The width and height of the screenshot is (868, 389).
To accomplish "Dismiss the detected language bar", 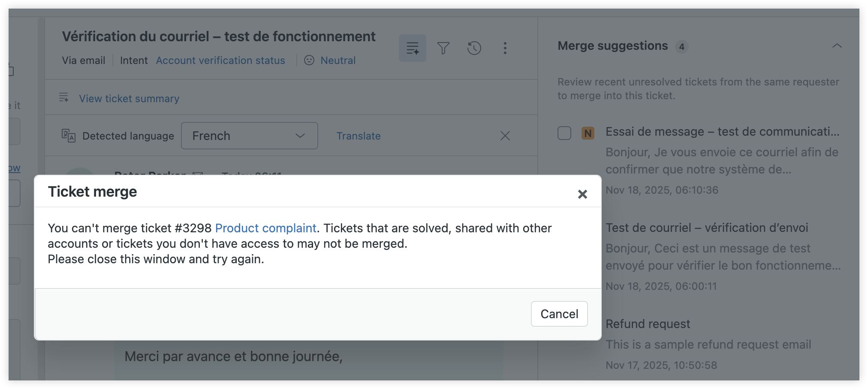I will (505, 136).
